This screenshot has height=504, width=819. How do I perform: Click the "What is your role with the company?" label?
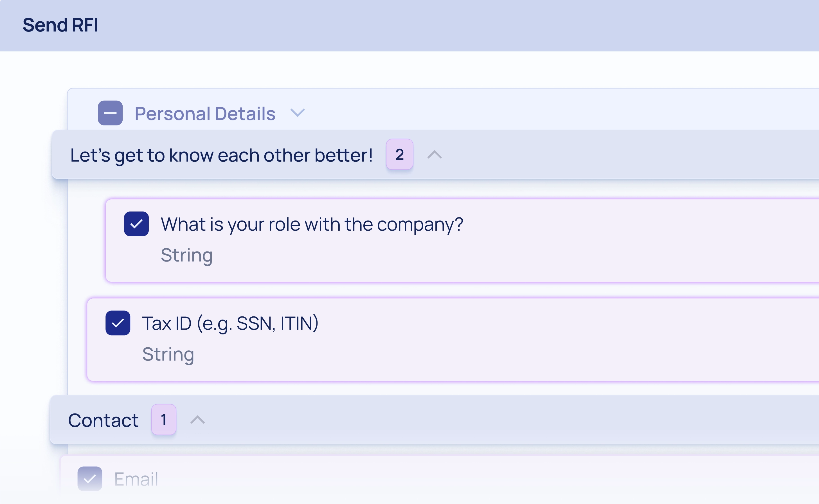[312, 224]
